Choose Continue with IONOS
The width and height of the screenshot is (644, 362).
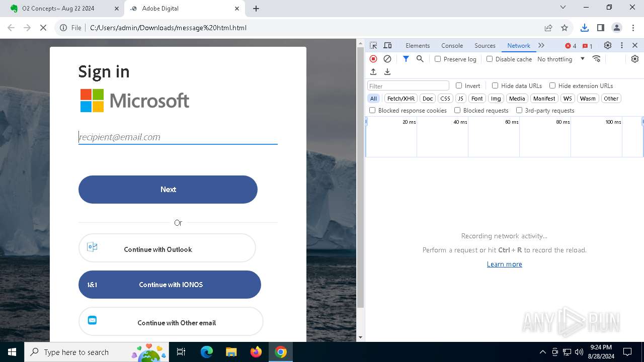170,285
